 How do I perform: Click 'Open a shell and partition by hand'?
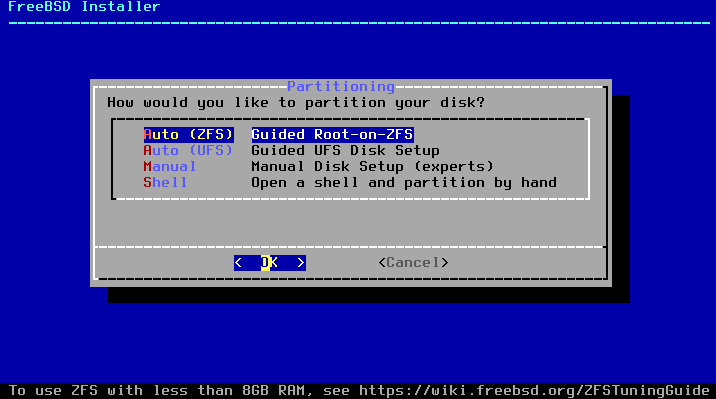coord(404,183)
